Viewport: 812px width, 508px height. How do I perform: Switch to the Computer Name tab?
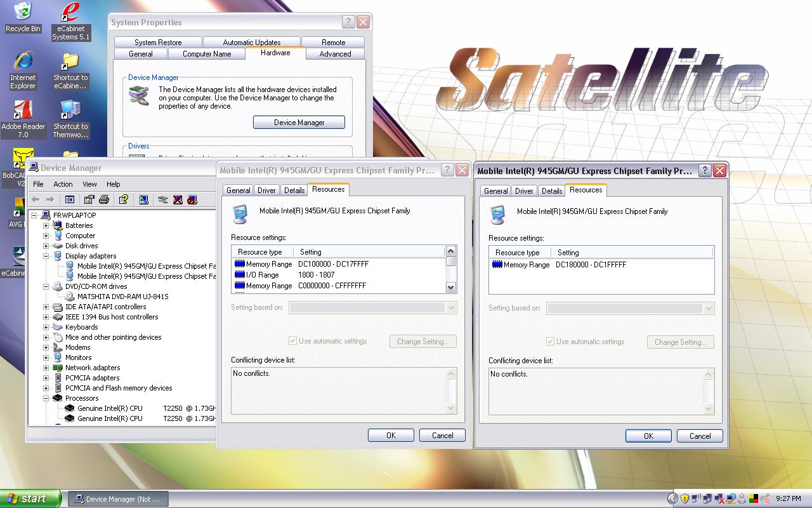click(207, 54)
